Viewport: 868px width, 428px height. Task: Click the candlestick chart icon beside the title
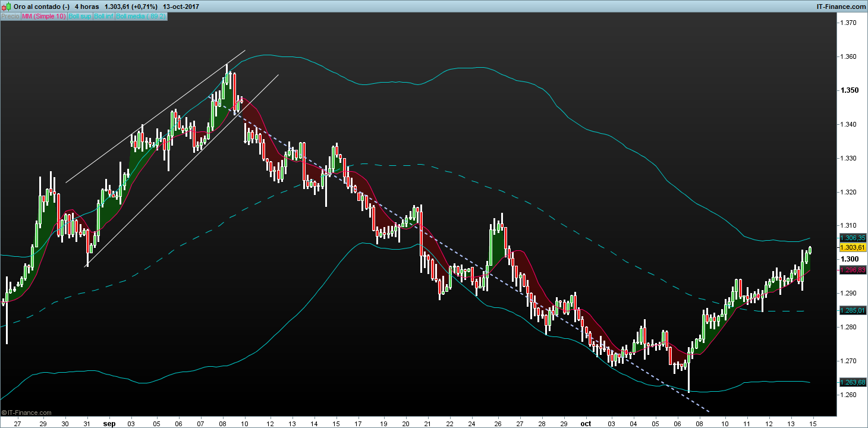pyautogui.click(x=6, y=7)
